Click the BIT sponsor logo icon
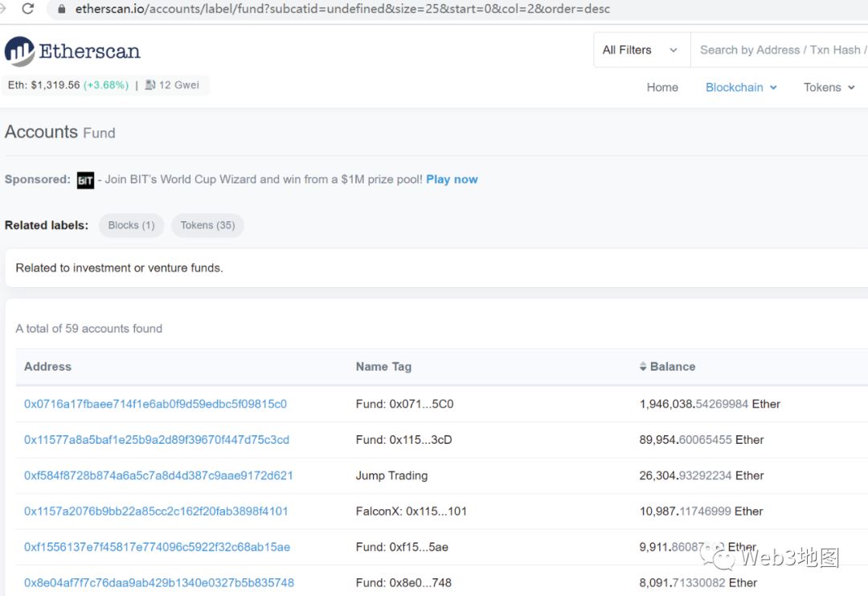The height and width of the screenshot is (596, 868). [x=85, y=180]
